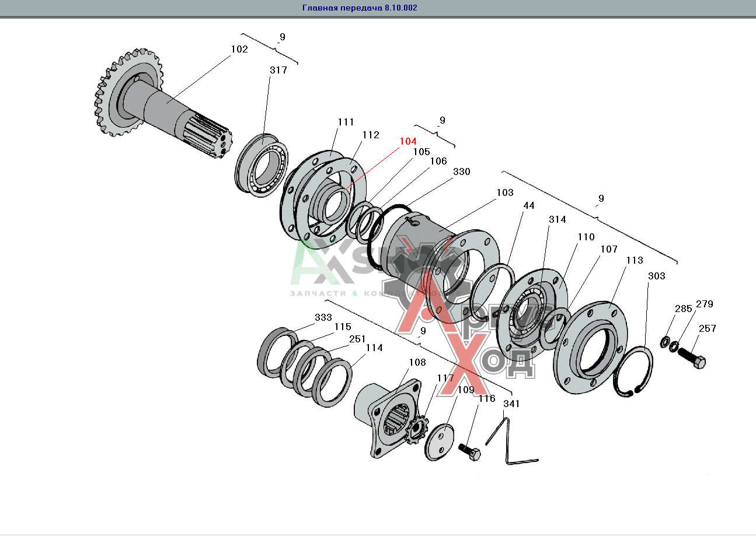Image resolution: width=756 pixels, height=536 pixels.
Task: Select part number label 102
Action: point(239,50)
